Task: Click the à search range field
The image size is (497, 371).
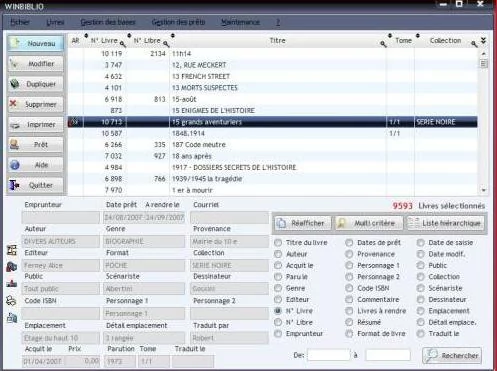Action: pos(388,355)
